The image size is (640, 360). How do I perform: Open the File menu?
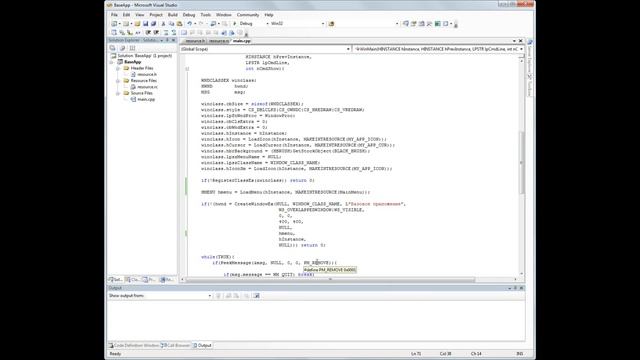pyautogui.click(x=114, y=15)
